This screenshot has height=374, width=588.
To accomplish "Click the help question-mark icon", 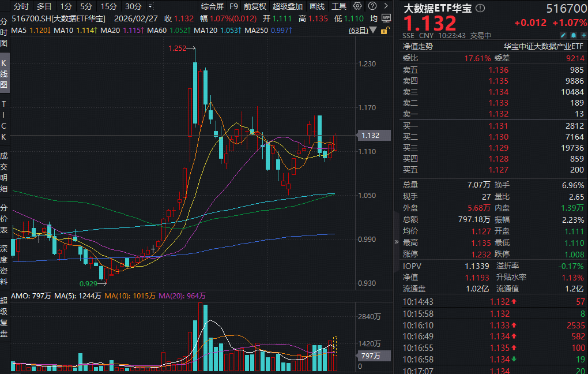I will click(x=372, y=6).
